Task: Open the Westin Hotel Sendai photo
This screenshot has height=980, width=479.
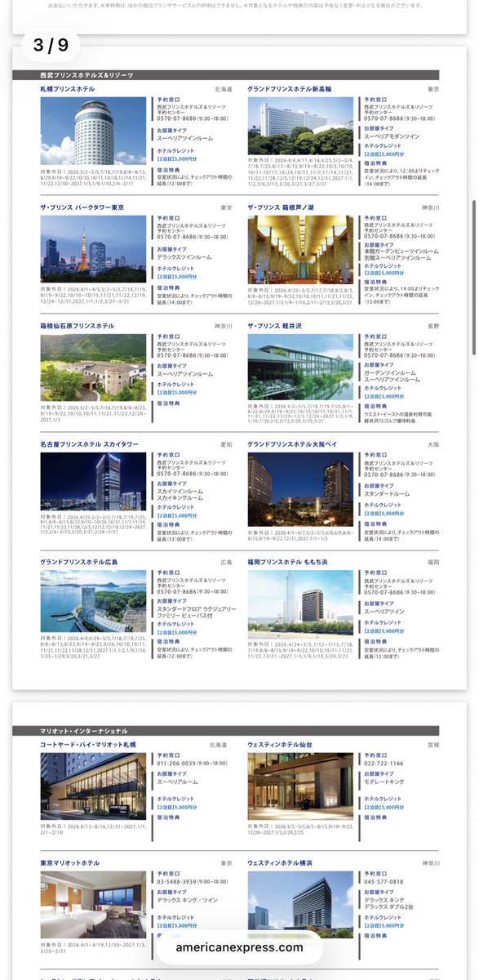Action: coord(300,786)
